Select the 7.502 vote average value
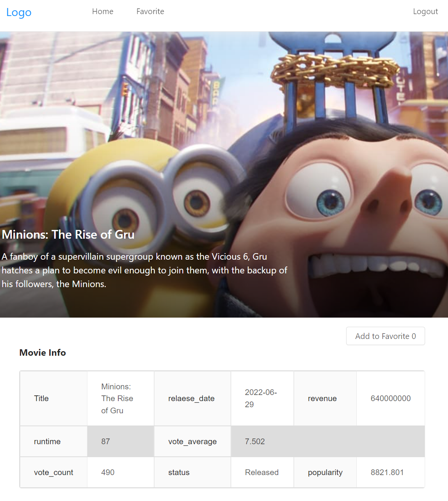 pos(328,442)
